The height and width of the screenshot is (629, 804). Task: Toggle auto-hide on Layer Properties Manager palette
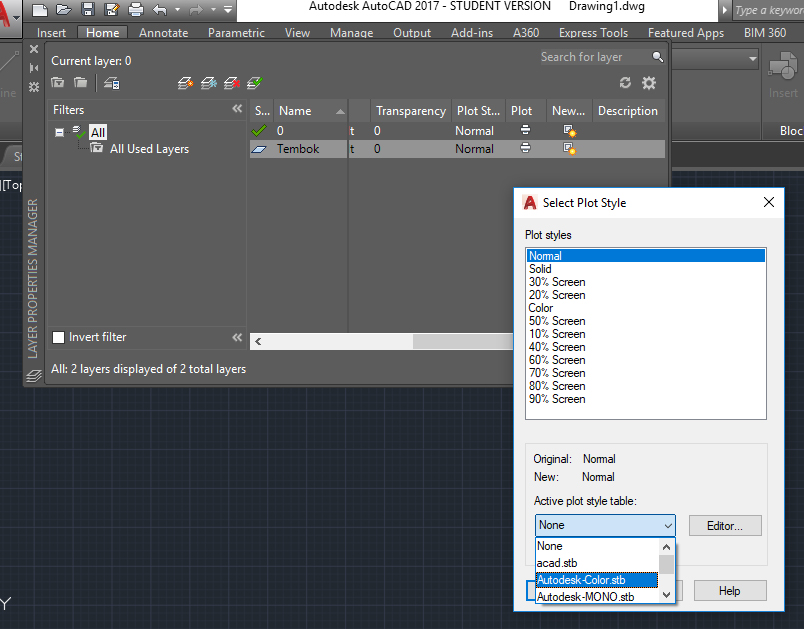(34, 68)
